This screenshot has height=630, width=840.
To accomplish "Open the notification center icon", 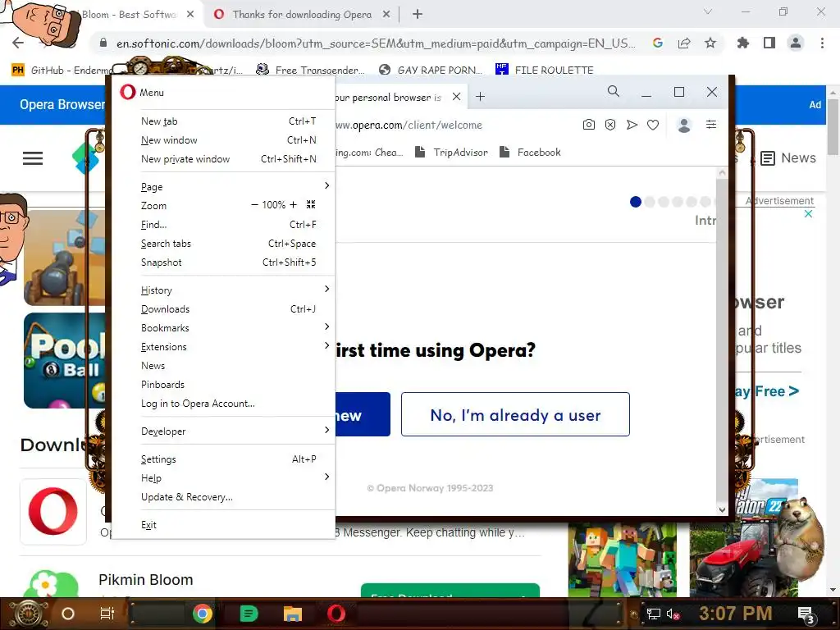I will coord(806,614).
